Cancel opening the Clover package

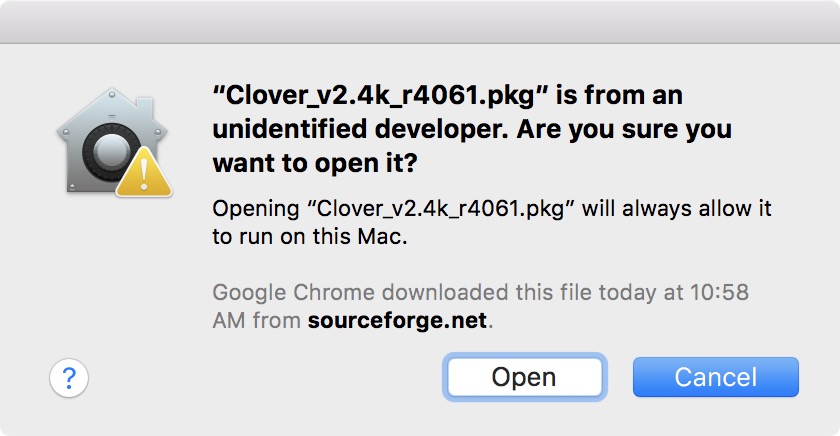pyautogui.click(x=716, y=377)
